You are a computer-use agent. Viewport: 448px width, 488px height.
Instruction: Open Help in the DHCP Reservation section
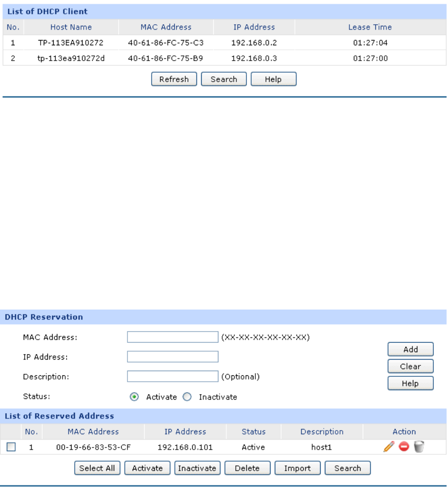click(410, 383)
